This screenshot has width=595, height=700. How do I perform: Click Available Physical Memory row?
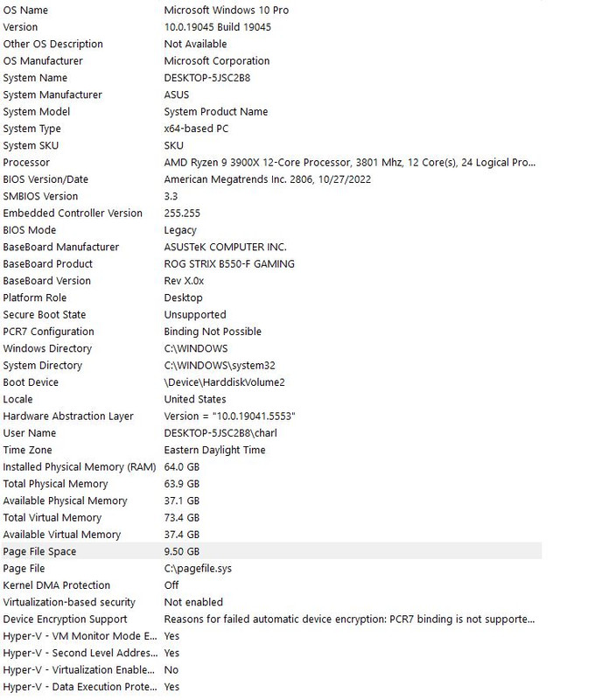(x=271, y=501)
